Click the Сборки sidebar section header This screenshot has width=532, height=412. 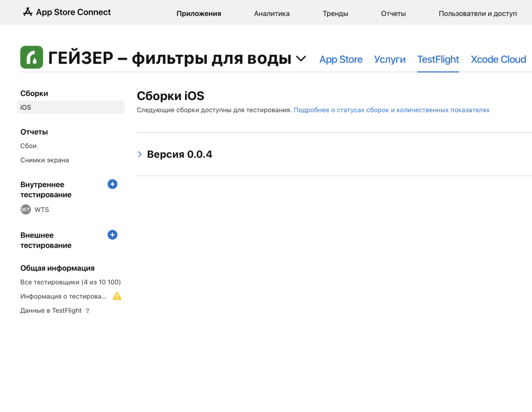(34, 93)
